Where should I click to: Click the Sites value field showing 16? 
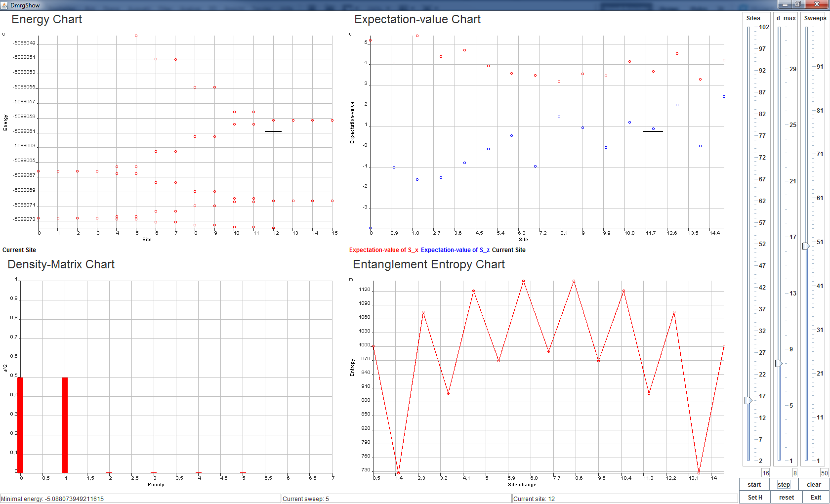[765, 473]
